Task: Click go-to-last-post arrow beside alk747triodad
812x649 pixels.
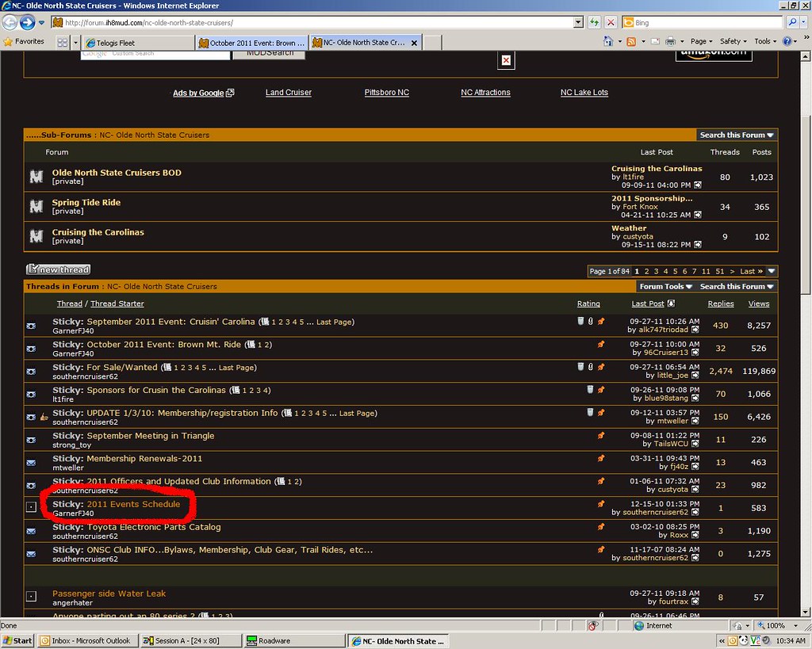Action: tap(695, 330)
